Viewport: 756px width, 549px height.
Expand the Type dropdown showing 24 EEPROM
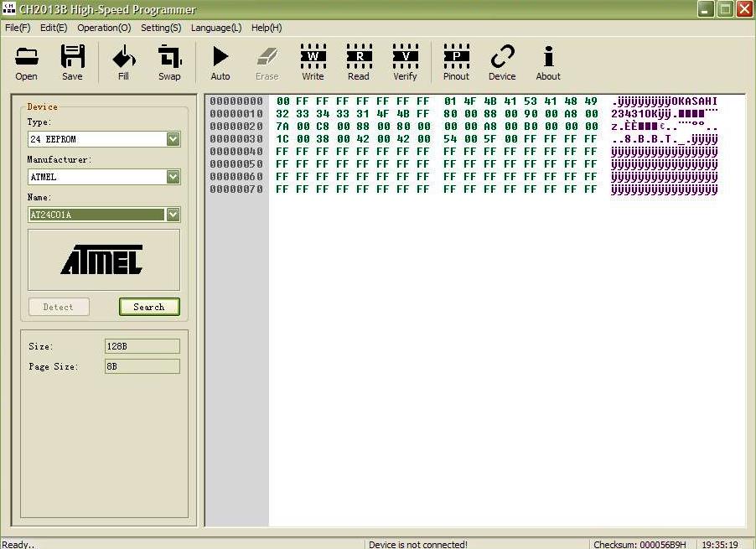[x=173, y=139]
